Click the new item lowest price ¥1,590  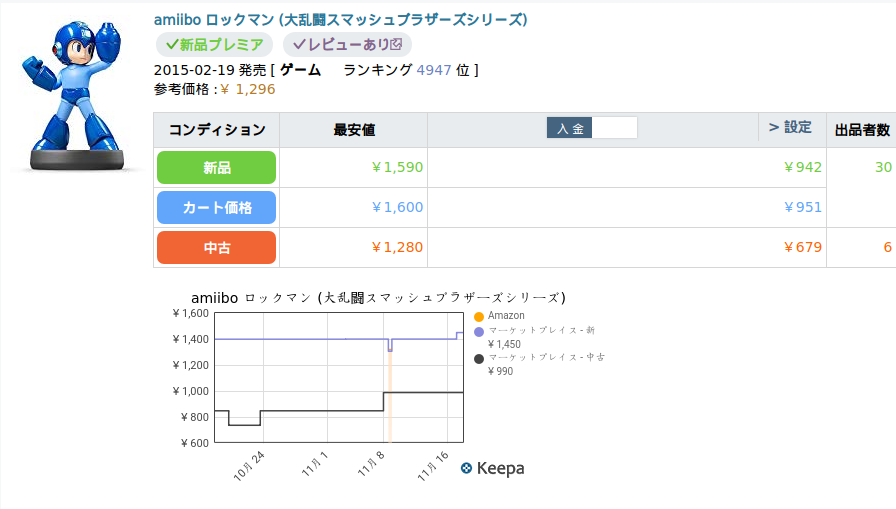[397, 168]
